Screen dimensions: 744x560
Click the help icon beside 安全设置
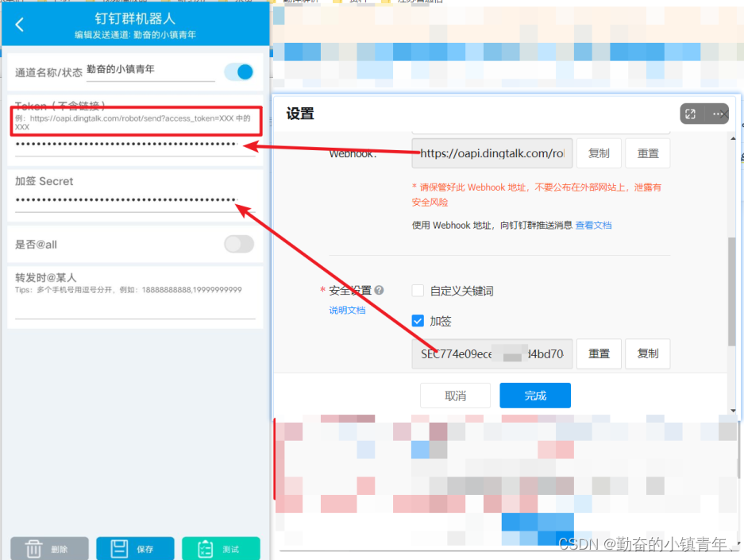pos(379,290)
